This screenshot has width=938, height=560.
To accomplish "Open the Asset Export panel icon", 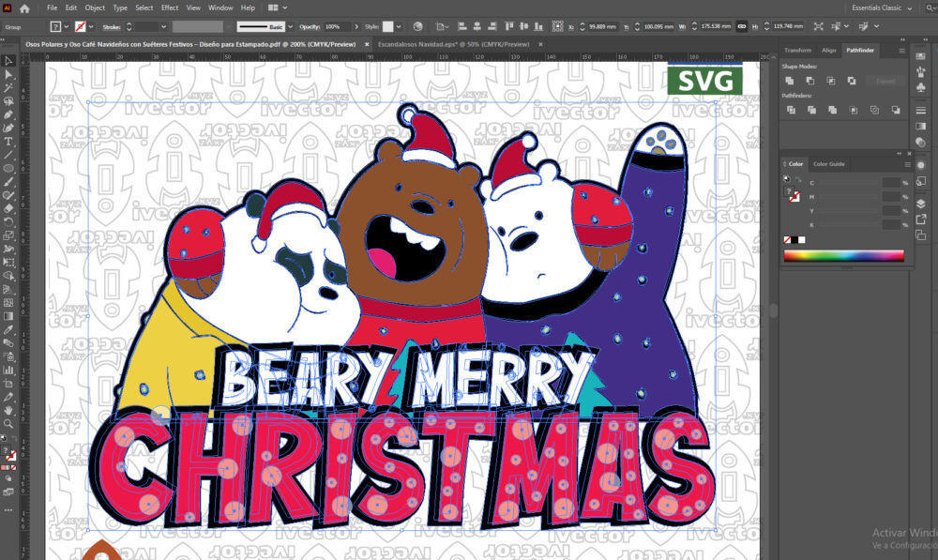I will click(x=921, y=219).
